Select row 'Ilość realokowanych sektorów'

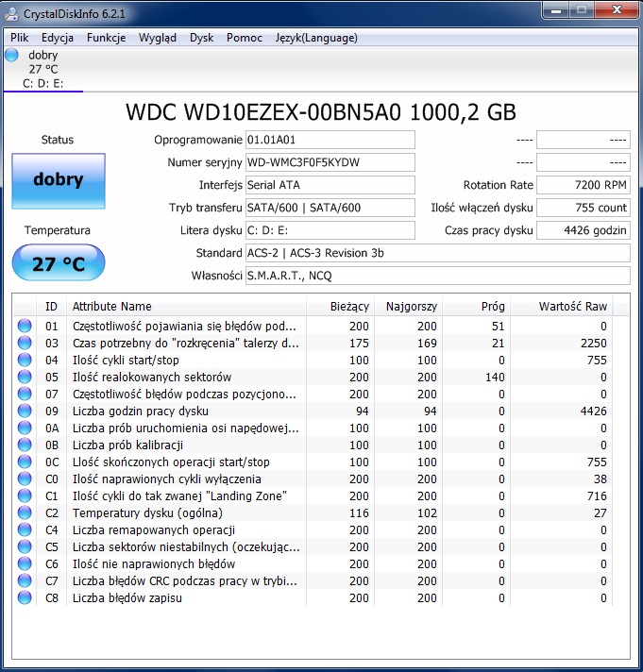(x=313, y=377)
